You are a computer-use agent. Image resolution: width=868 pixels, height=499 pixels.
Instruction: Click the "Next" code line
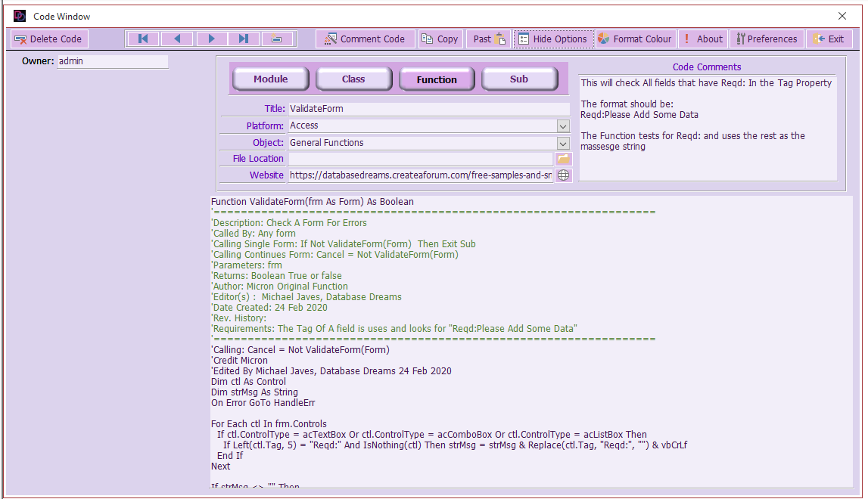[220, 466]
